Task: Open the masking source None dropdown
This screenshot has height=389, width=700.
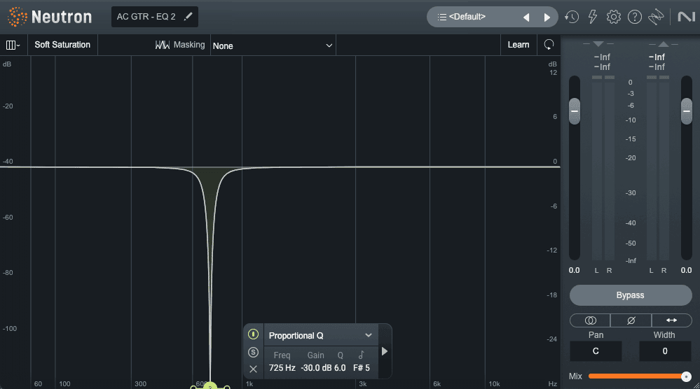Action: (x=273, y=46)
